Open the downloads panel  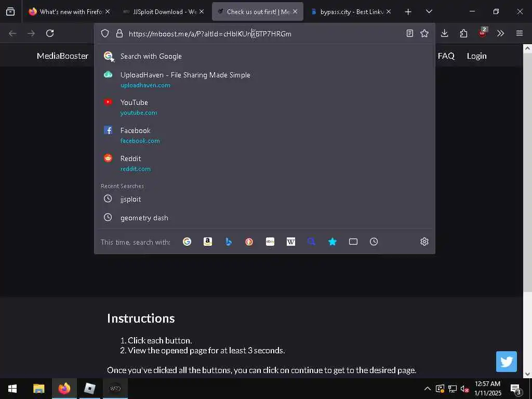pyautogui.click(x=445, y=33)
